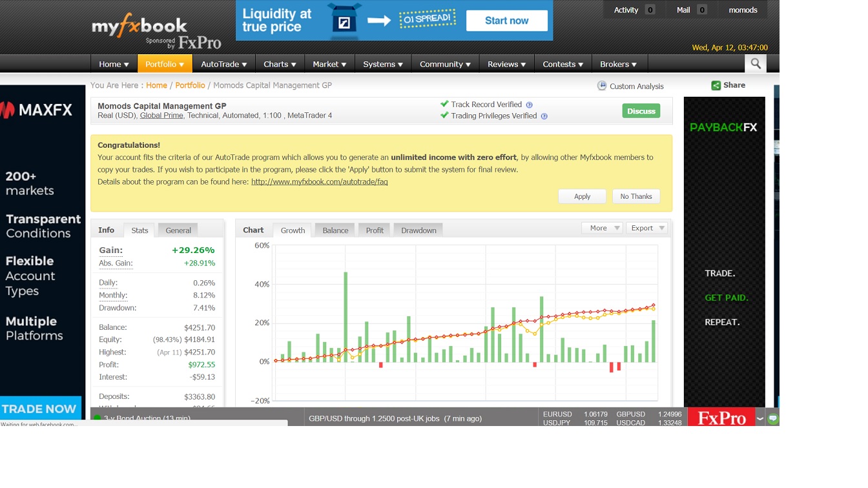Click the No Thanks button
Viewport: 868px width, 488px height.
coord(636,196)
